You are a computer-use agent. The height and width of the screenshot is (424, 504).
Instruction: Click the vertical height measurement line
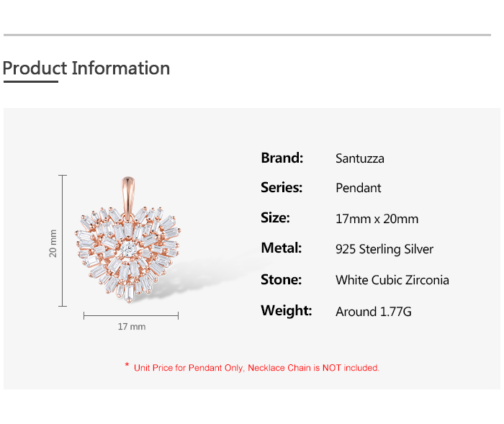(x=63, y=240)
